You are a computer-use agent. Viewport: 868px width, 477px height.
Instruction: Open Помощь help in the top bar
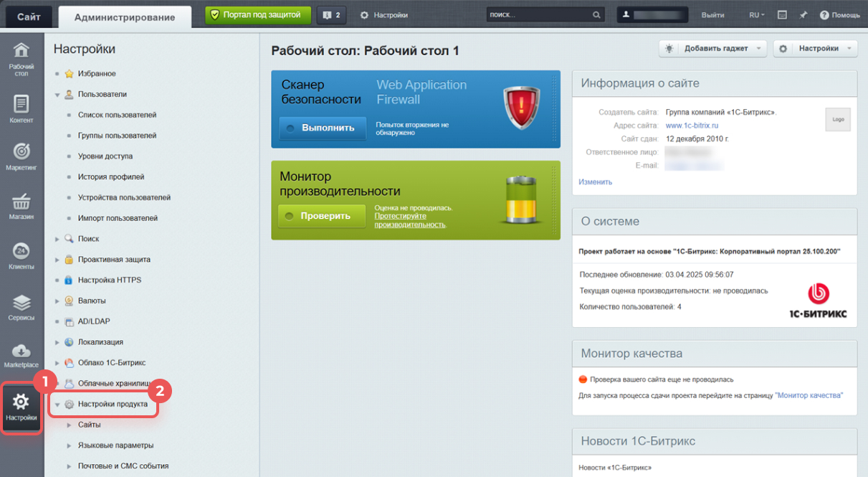tap(839, 15)
